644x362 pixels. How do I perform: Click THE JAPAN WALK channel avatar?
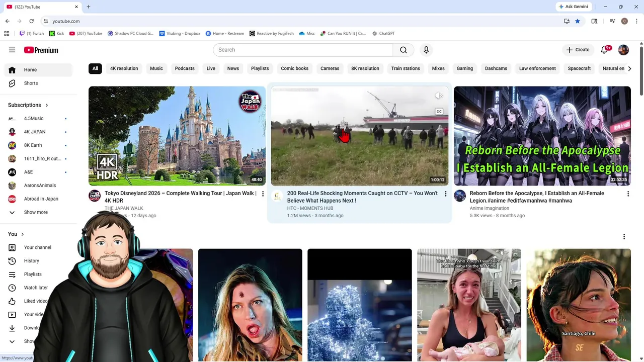pyautogui.click(x=95, y=196)
